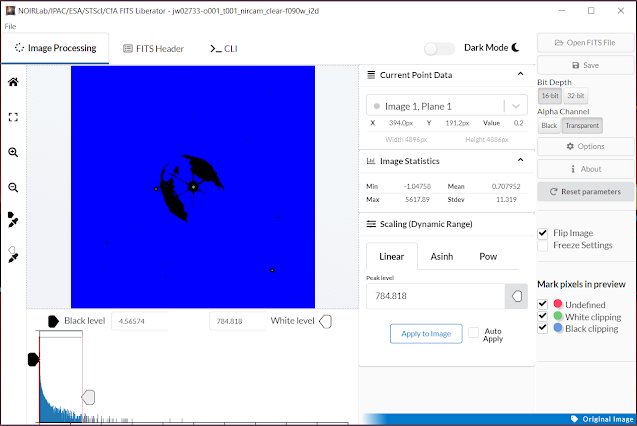This screenshot has width=637, height=426.
Task: Click the Original Image status label
Action: pos(608,419)
